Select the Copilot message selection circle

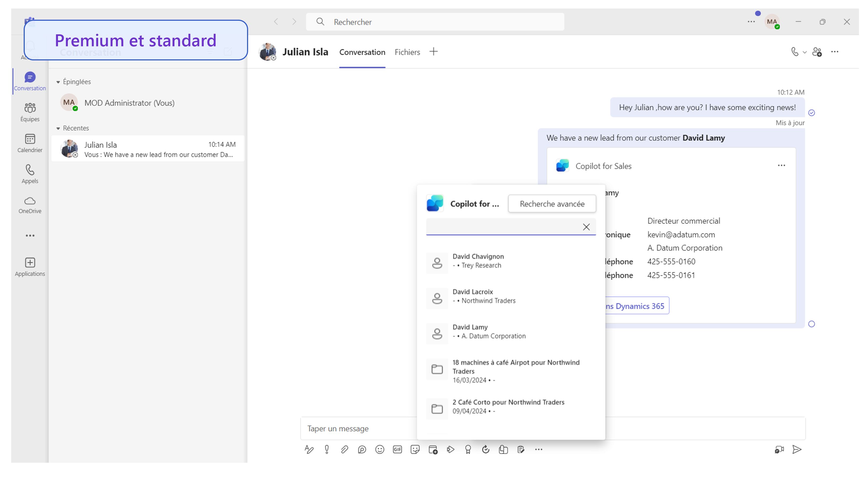[x=812, y=324]
